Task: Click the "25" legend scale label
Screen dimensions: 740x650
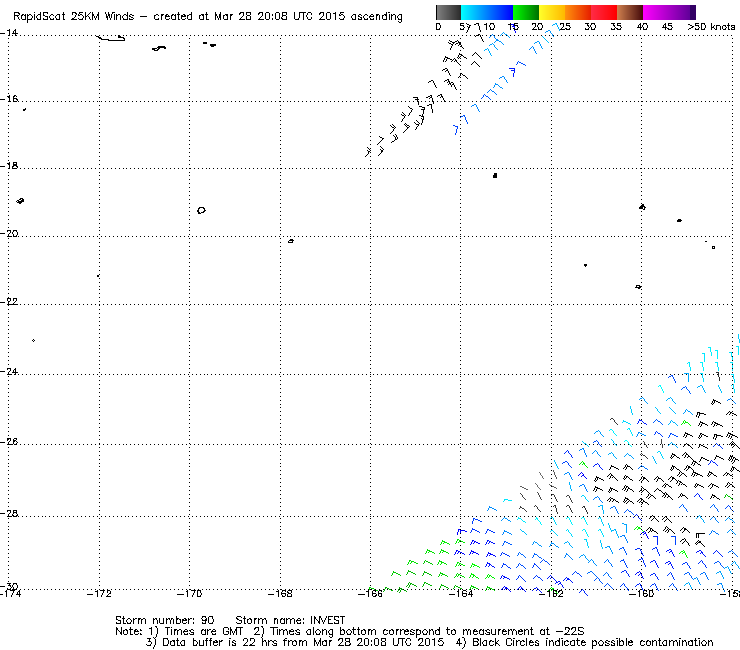Action: (565, 27)
